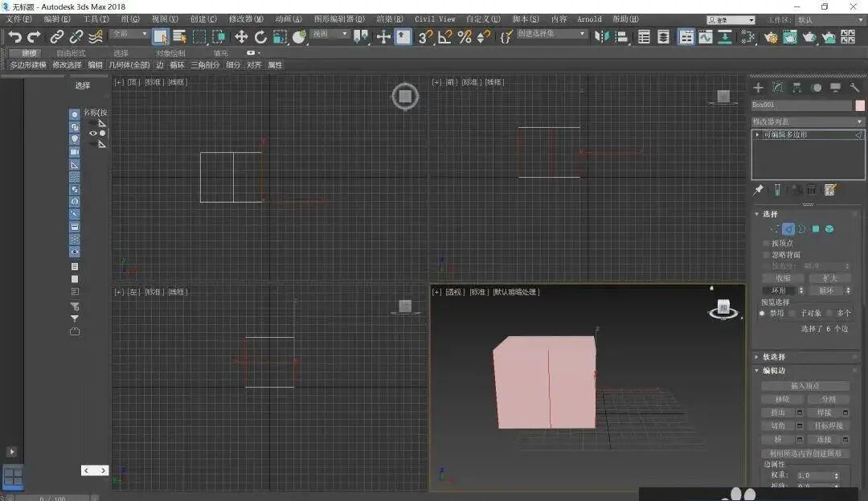This screenshot has height=501, width=868.
Task: Select the Element sub-object level cube icon
Action: [x=829, y=228]
